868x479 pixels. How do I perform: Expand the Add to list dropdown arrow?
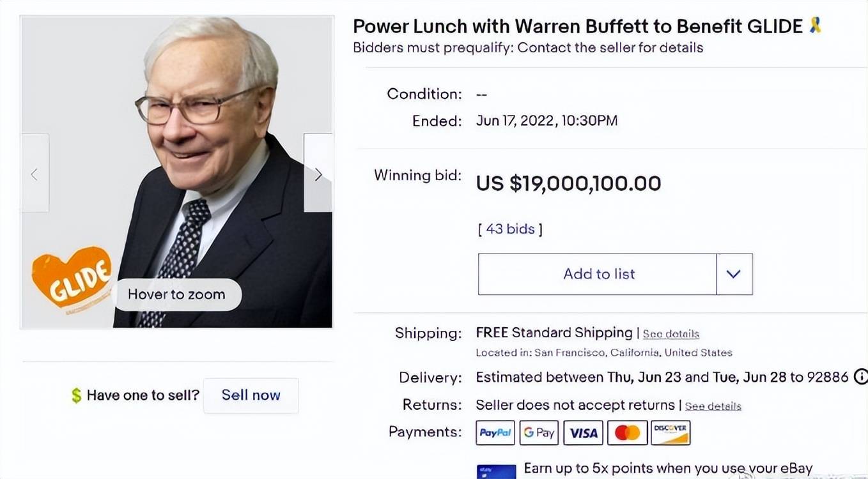click(734, 274)
